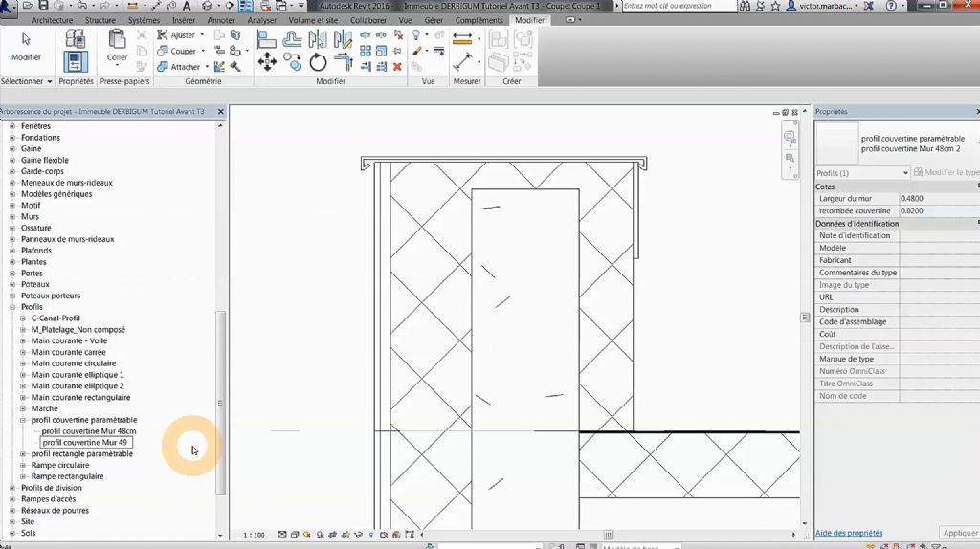This screenshot has height=549, width=980.
Task: Select the Rotate tool in ribbon
Action: pyautogui.click(x=318, y=62)
